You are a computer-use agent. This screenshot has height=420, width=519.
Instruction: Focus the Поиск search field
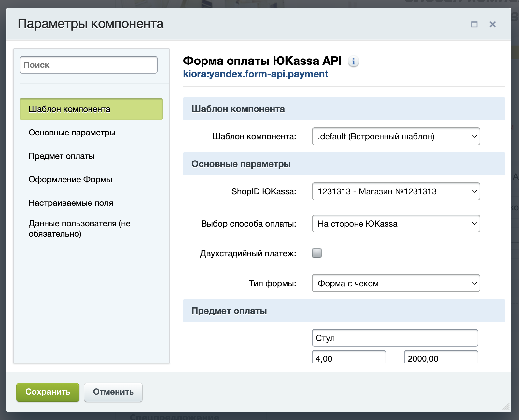pyautogui.click(x=89, y=65)
